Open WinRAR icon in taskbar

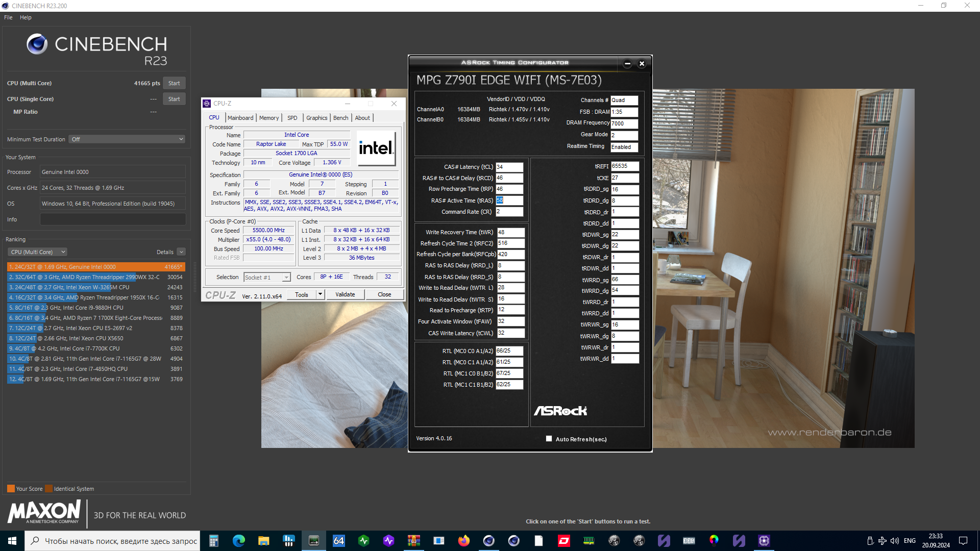click(x=414, y=541)
